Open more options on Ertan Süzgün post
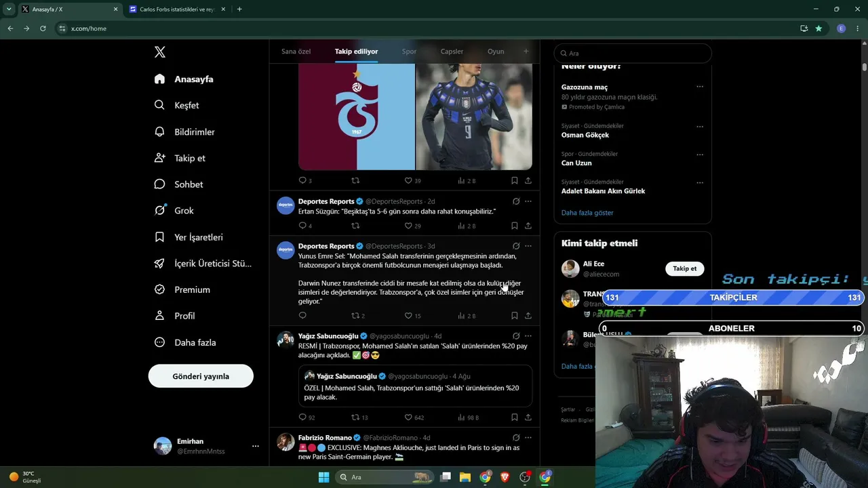 pos(528,201)
